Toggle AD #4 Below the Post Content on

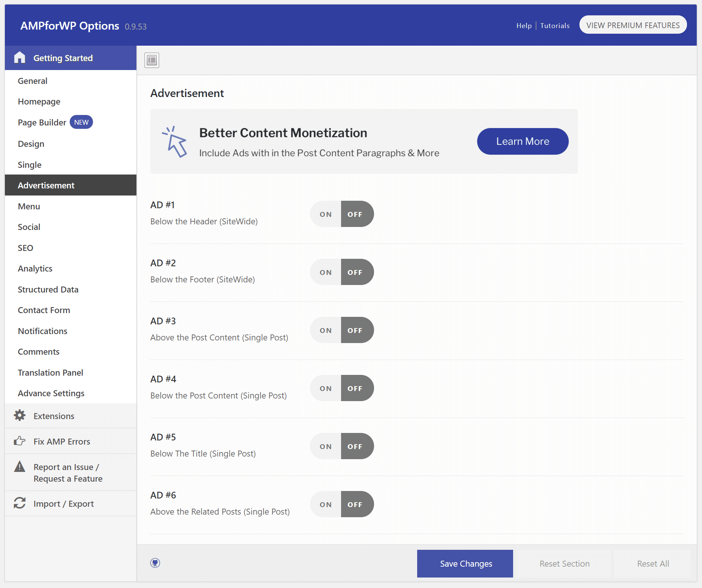coord(325,388)
